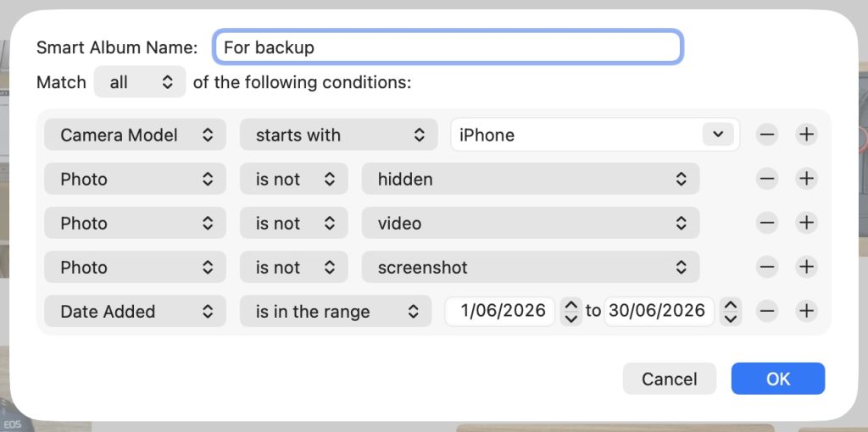Open the Photo dropdown in the screenshot row
868x432 pixels.
(x=135, y=267)
